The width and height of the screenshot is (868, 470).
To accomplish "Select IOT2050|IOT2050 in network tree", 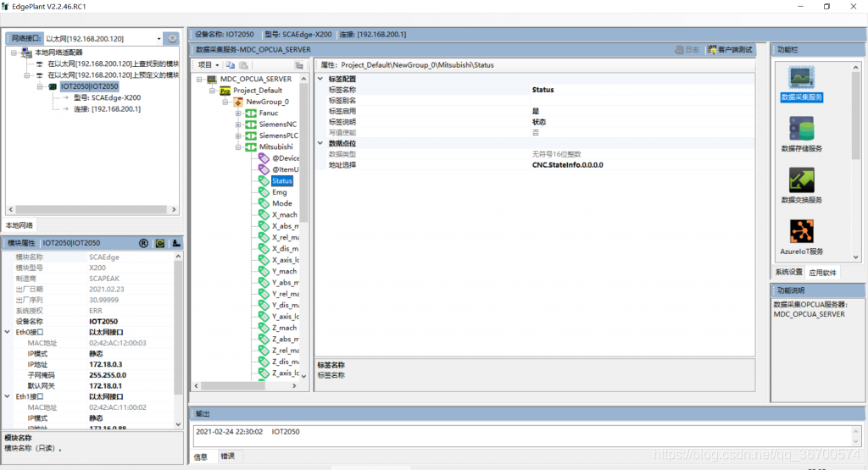I will click(x=89, y=86).
